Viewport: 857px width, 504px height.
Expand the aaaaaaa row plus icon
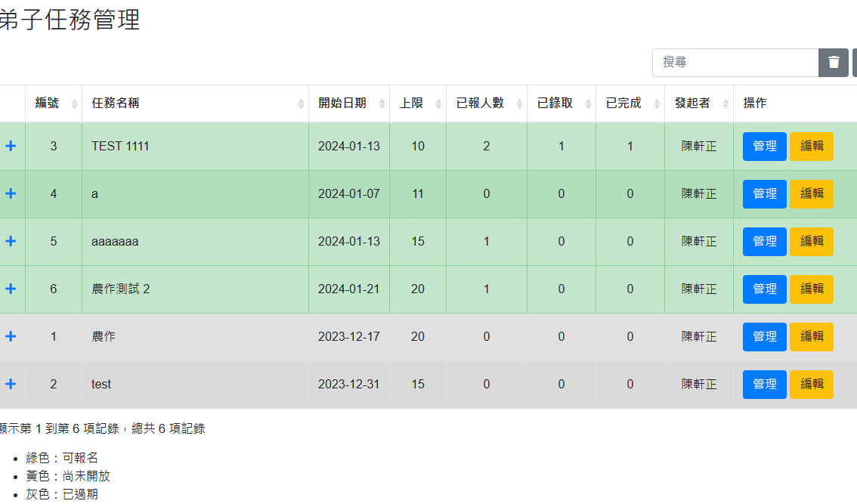(11, 242)
